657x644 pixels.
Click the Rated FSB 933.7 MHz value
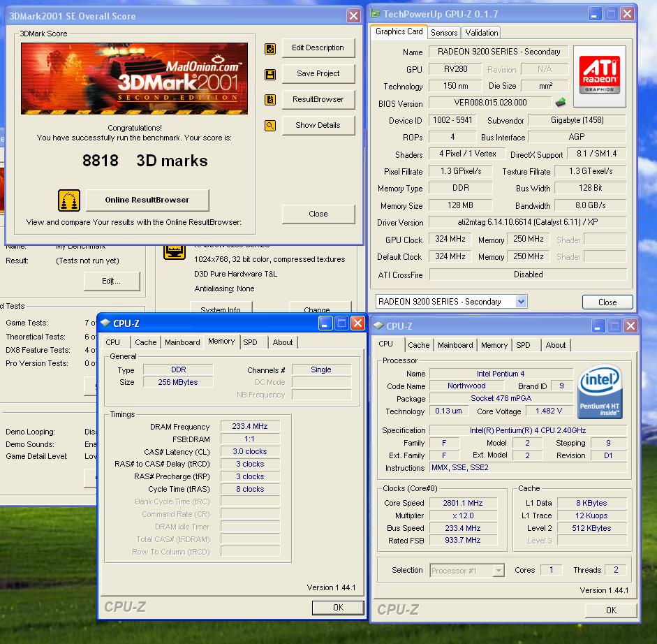(x=463, y=541)
